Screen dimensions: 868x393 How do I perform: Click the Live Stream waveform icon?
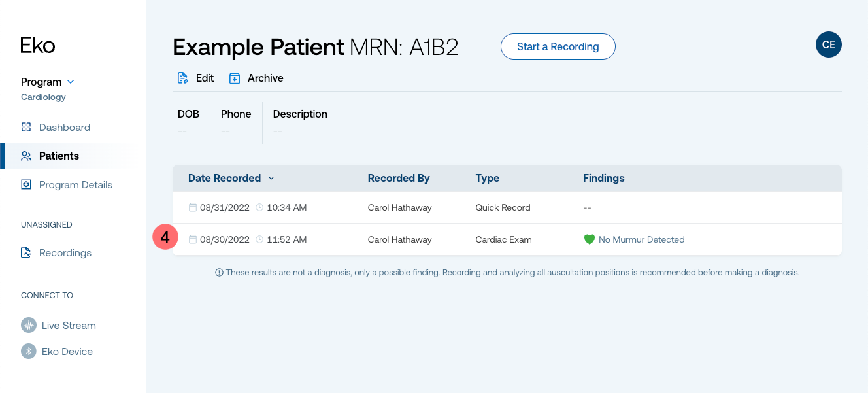(x=29, y=325)
